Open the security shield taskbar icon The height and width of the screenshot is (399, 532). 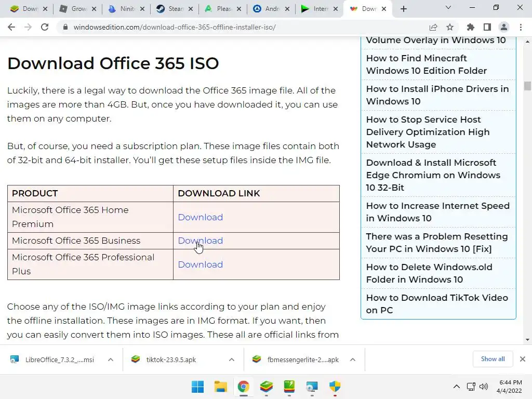[335, 387]
